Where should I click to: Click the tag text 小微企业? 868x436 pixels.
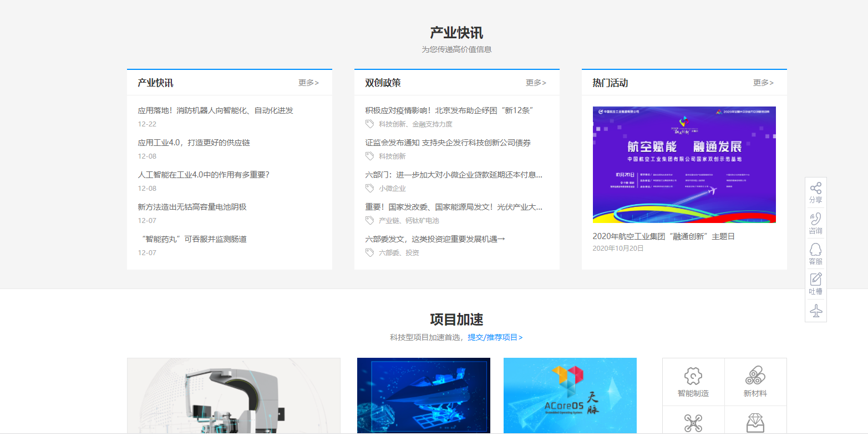(x=392, y=189)
